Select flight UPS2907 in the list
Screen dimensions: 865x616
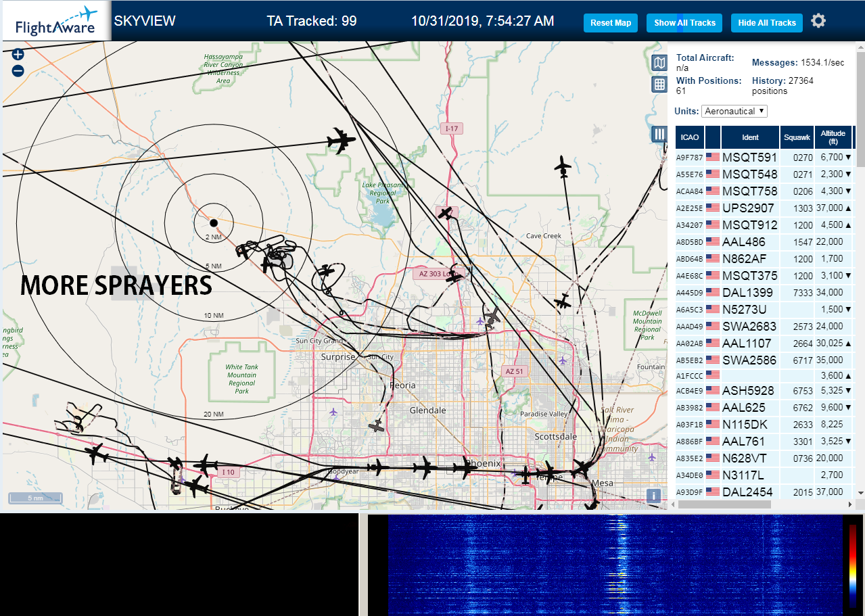[x=764, y=208]
